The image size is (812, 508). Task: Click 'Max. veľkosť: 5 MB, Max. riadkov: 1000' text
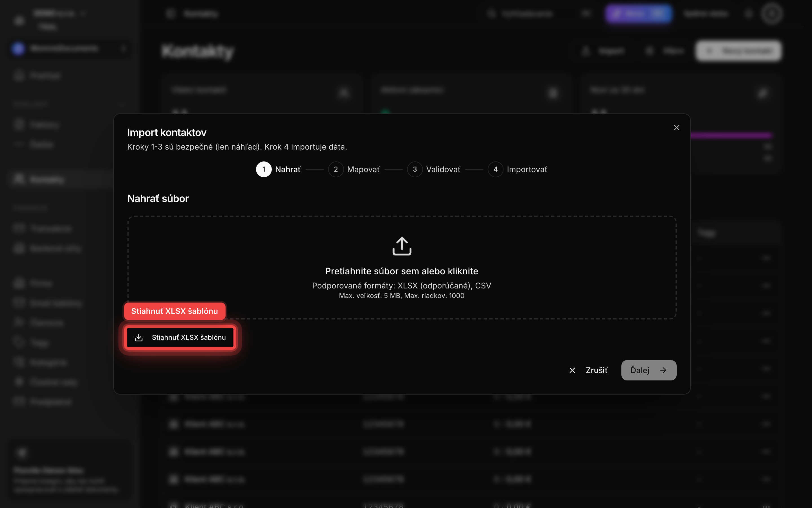(402, 296)
